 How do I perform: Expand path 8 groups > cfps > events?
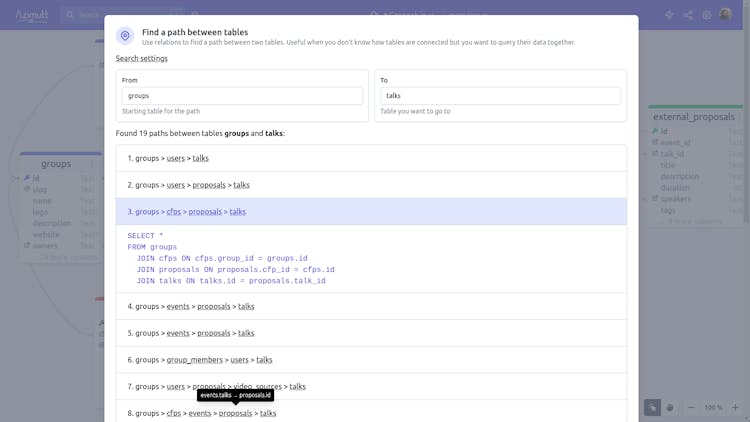pos(371,411)
